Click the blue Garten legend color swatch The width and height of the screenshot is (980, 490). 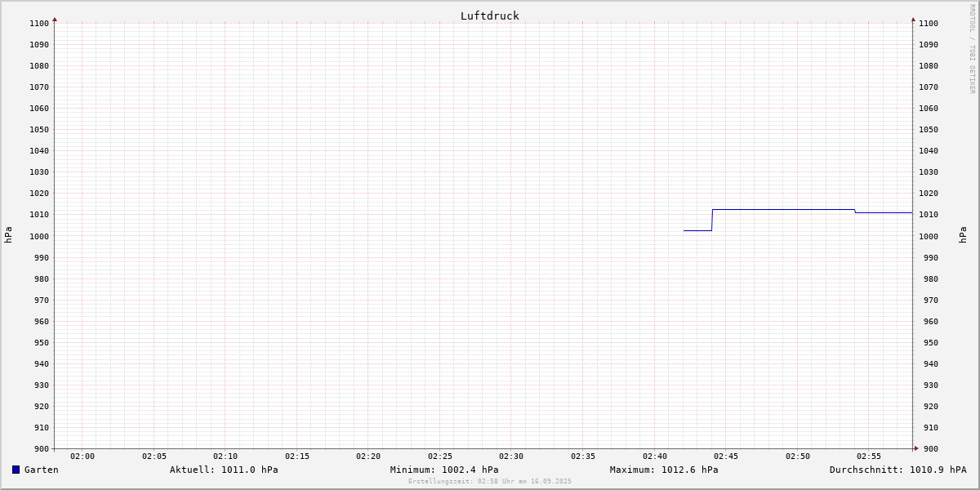coord(16,470)
